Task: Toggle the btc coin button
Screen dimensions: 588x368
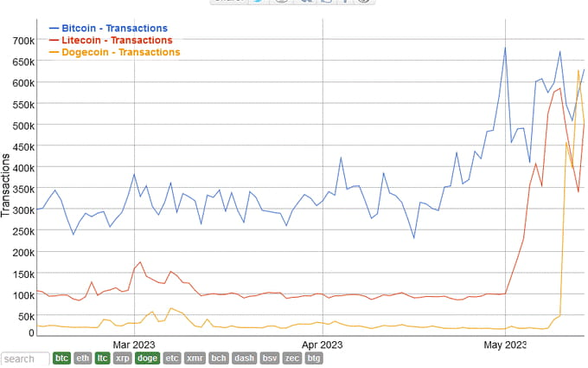Action: click(61, 358)
